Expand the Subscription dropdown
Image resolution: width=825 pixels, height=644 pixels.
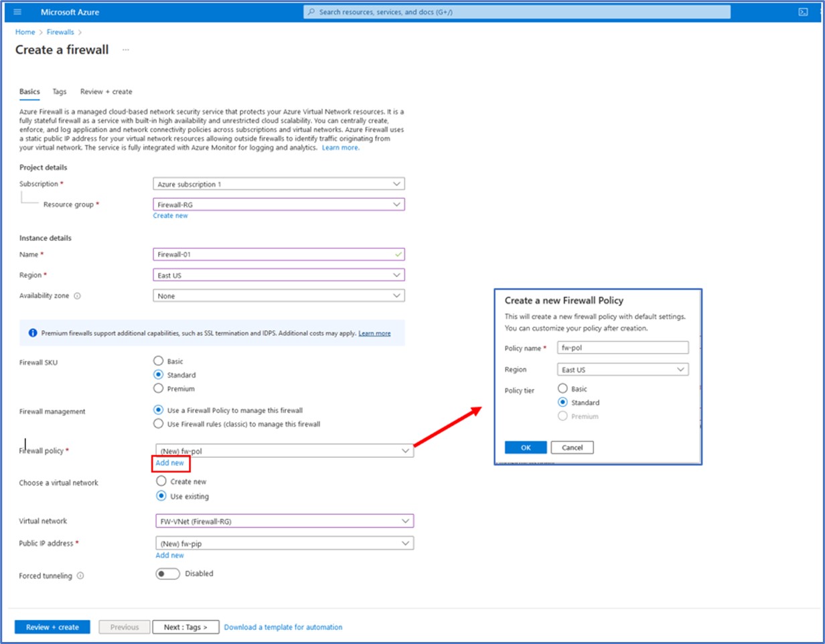[279, 184]
